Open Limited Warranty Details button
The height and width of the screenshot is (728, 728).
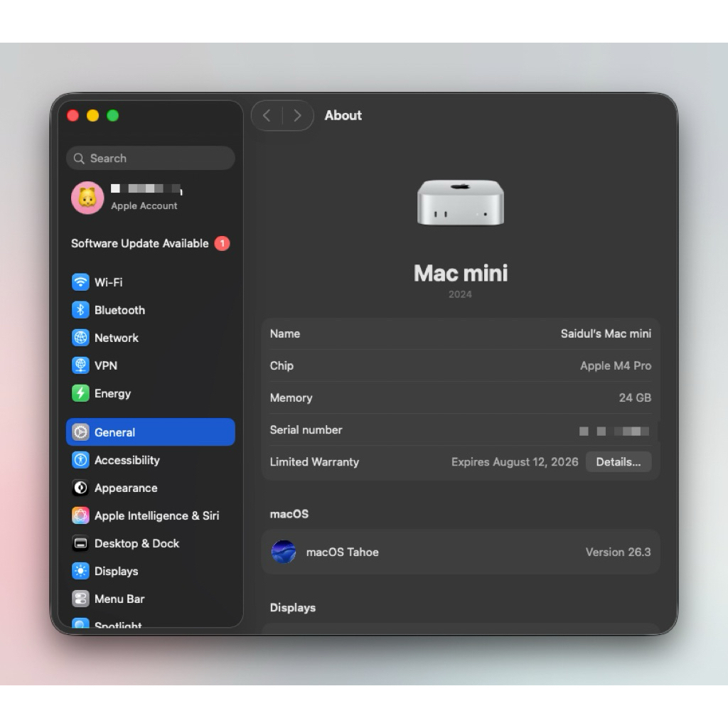(x=619, y=462)
